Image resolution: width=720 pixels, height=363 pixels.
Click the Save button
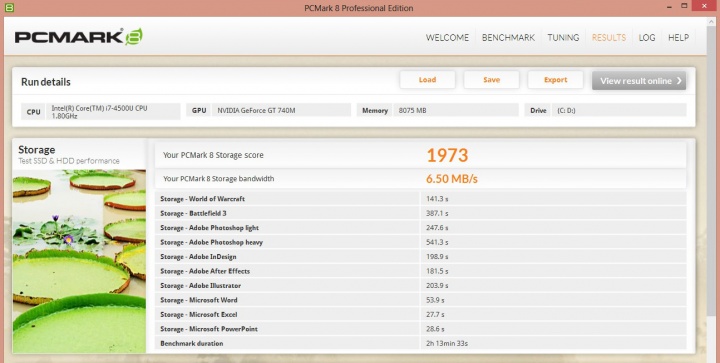click(x=491, y=80)
